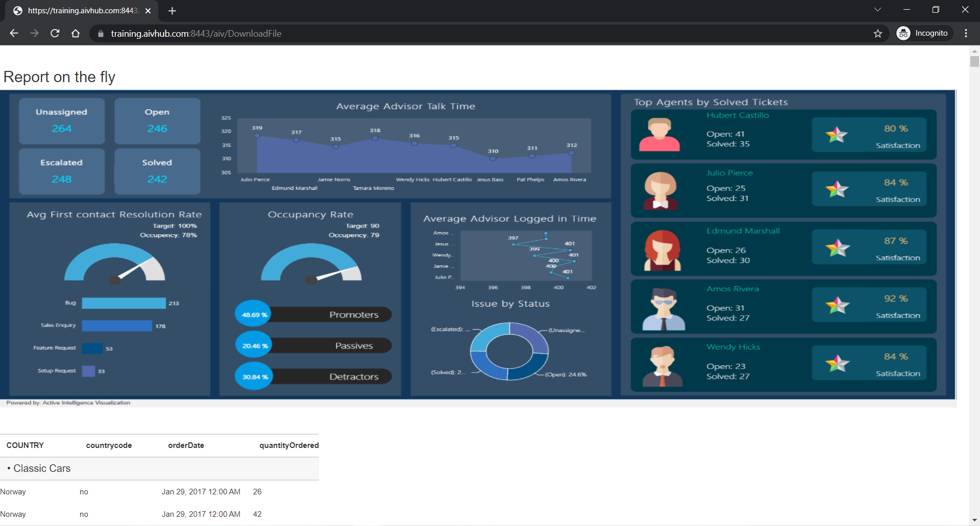
Task: Click the countrycode column header
Action: pyautogui.click(x=109, y=445)
